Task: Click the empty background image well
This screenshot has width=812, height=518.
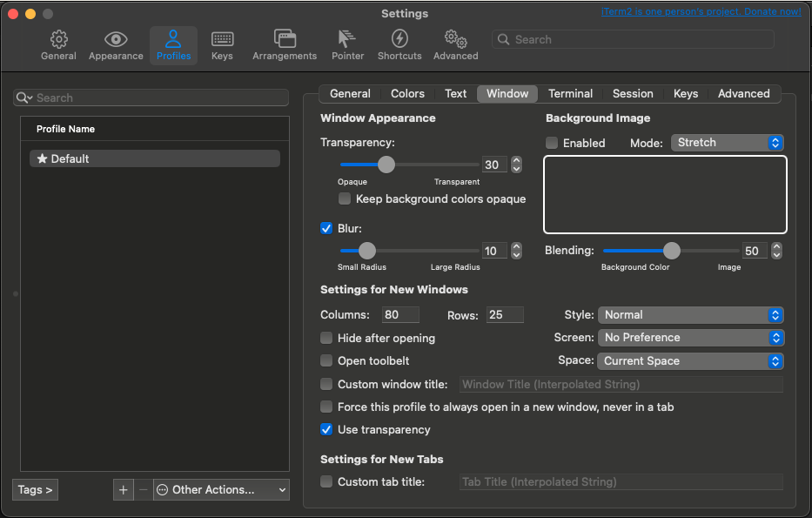Action: point(665,195)
